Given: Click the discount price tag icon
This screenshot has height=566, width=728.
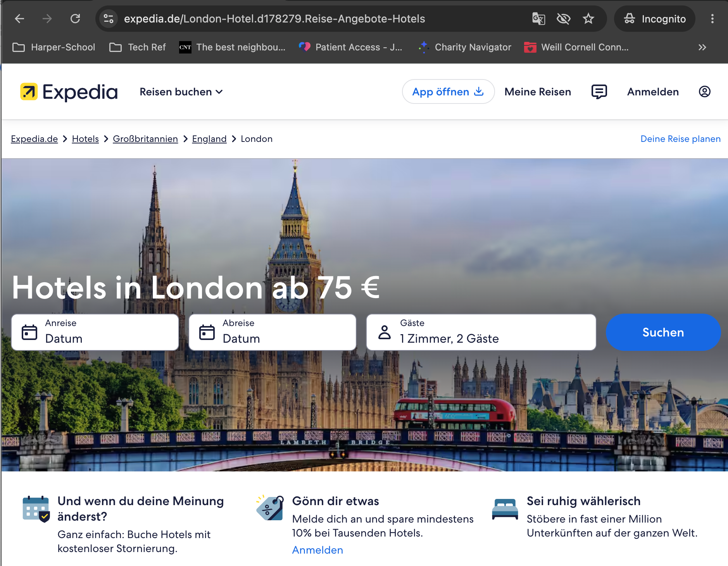Looking at the screenshot, I should click(270, 507).
